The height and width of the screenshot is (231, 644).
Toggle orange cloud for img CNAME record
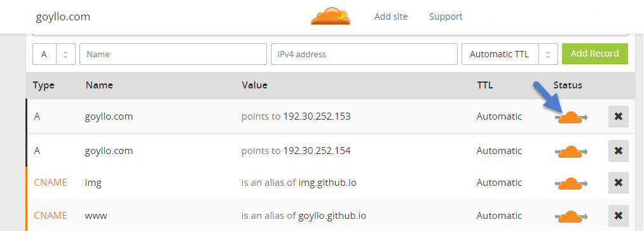(571, 183)
